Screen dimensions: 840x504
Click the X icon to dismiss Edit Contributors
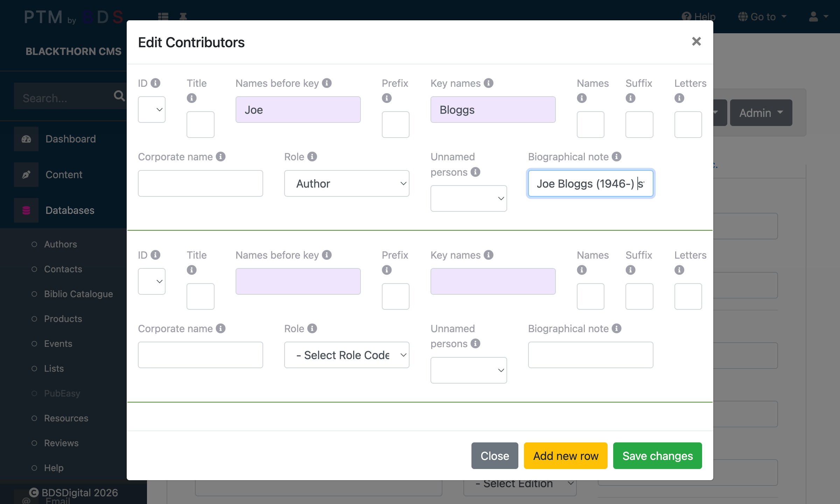696,42
